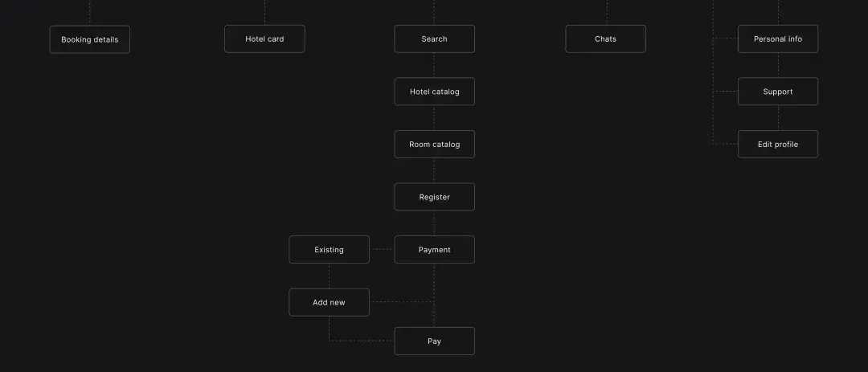This screenshot has width=868, height=372.
Task: Select the Search node
Action: coord(435,39)
